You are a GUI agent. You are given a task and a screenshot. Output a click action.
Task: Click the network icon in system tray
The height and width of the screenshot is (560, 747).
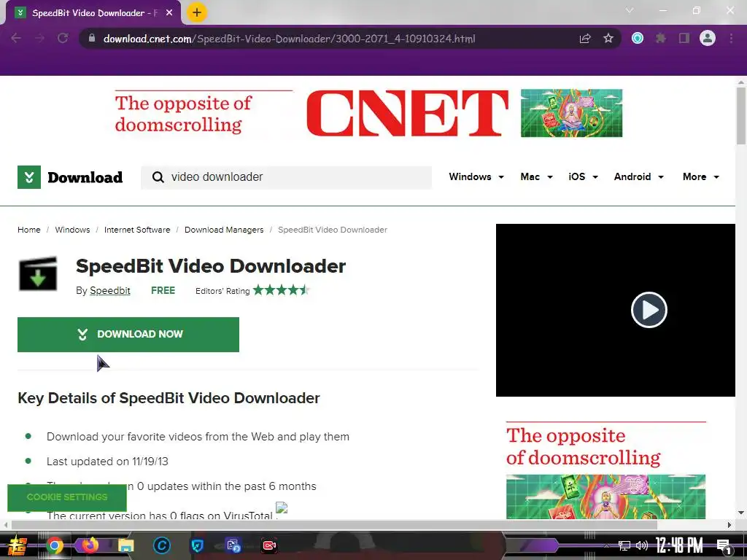624,545
